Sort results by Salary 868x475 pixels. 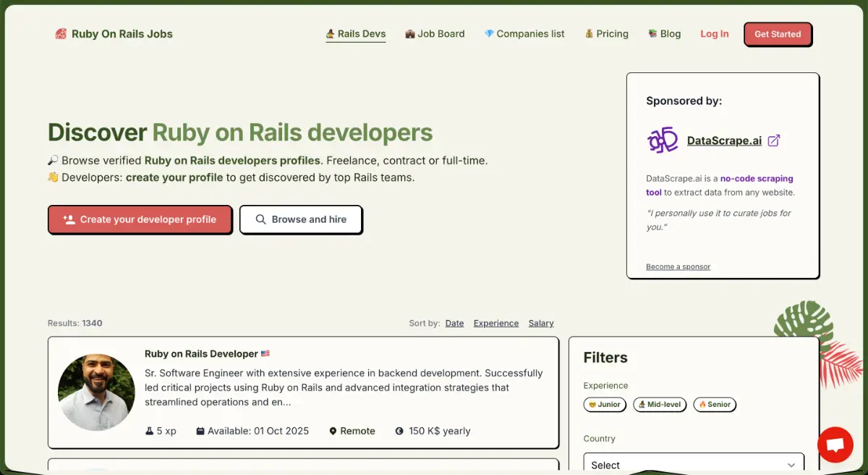[x=541, y=323]
